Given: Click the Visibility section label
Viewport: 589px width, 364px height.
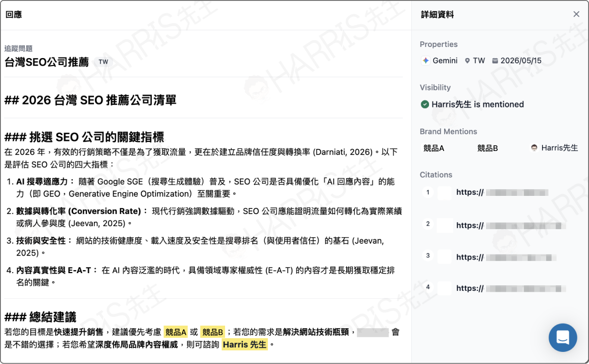Looking at the screenshot, I should coord(435,87).
